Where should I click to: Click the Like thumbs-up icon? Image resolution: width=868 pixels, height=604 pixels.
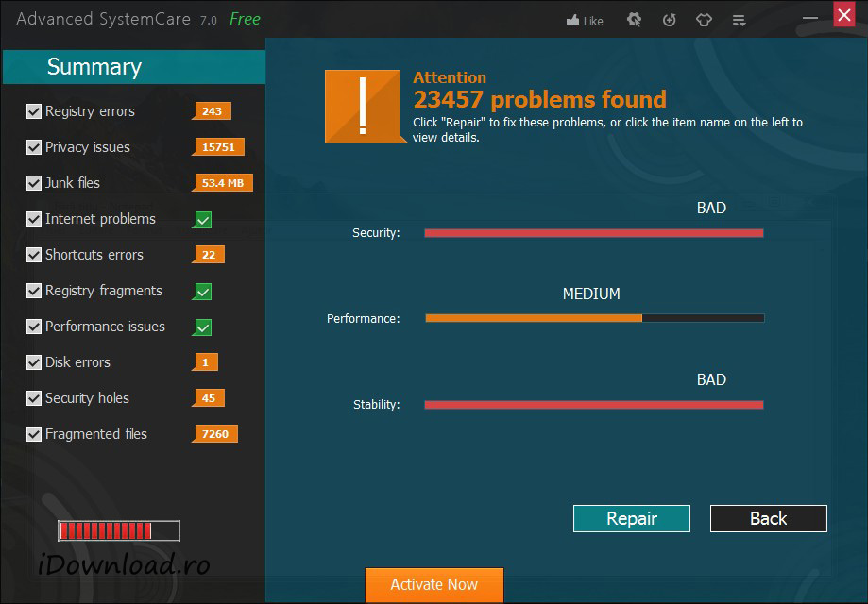click(x=573, y=21)
